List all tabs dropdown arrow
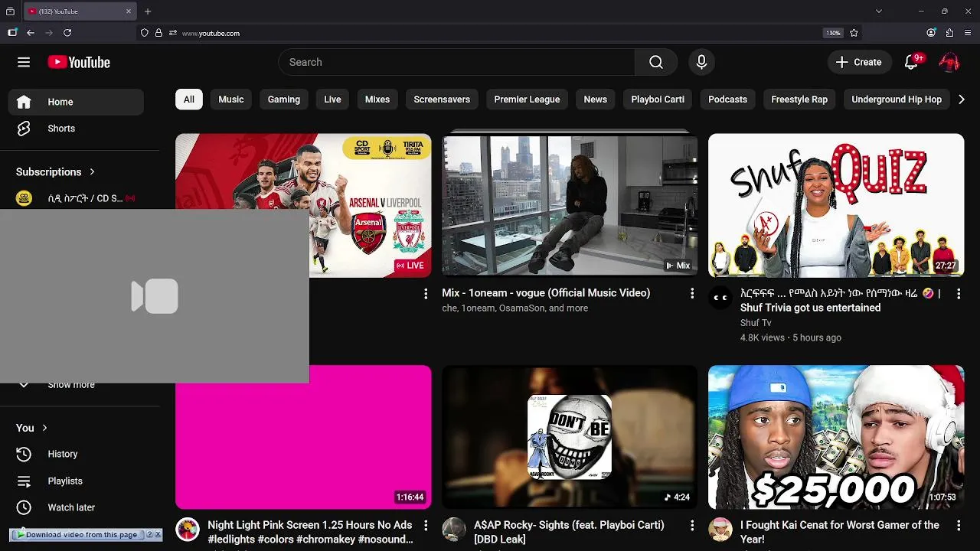This screenshot has height=551, width=980. click(879, 11)
